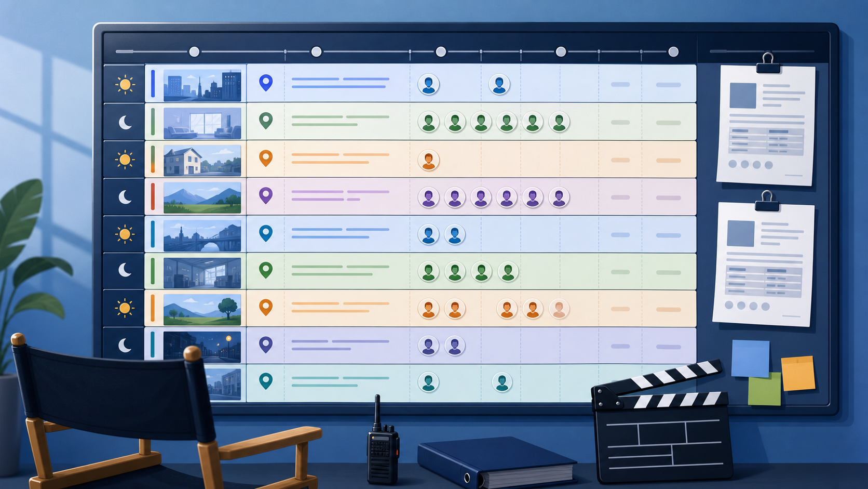Viewport: 868px width, 489px height.
Task: Click the purple location pin on the mountain row
Action: pos(266,195)
